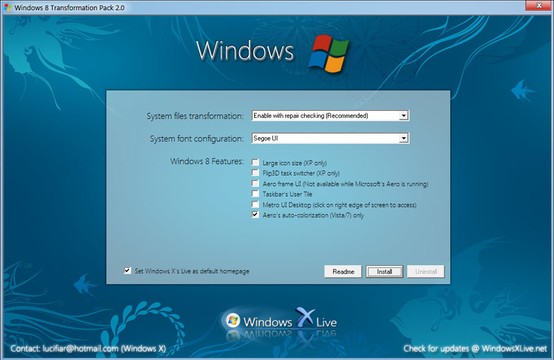Enable Taskbar's User Tile option
Viewport: 554px width, 360px height.
(255, 193)
